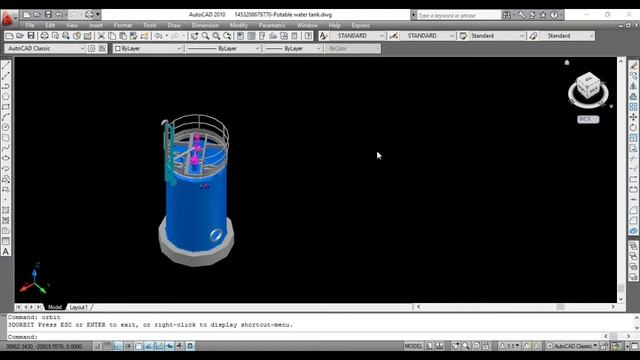Click the annotation scale 1:1 button
Image resolution: width=640 pixels, height=360 pixels.
pos(510,346)
